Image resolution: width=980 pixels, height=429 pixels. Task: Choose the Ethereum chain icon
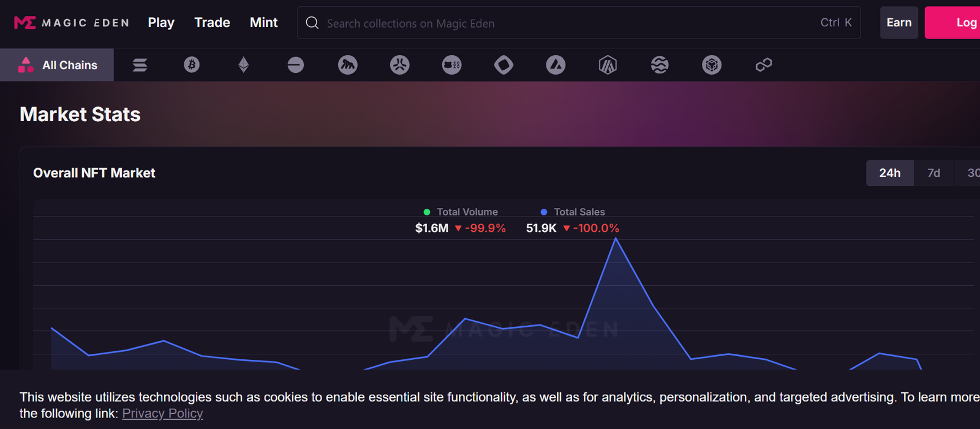244,65
